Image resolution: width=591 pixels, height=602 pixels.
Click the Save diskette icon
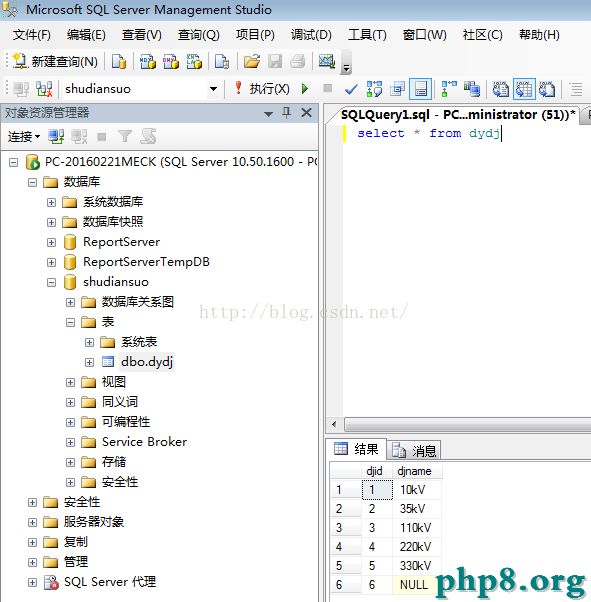click(275, 61)
